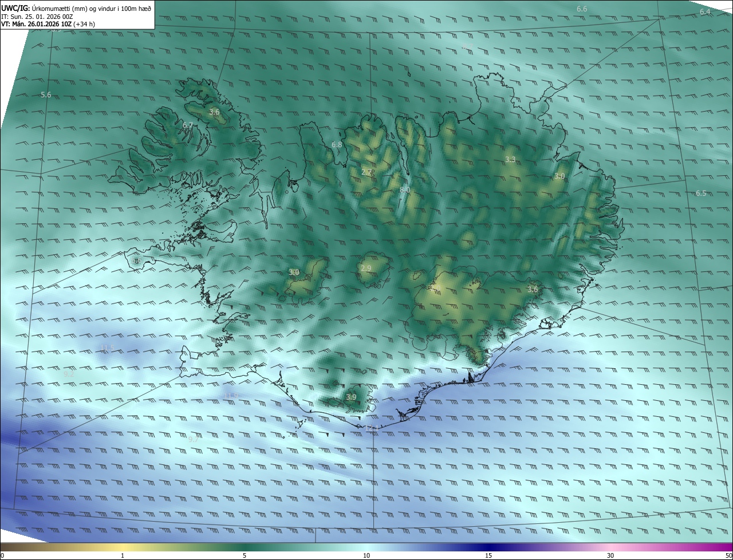The image size is (733, 560).
Task: Click the 6.8 value label
Action: (x=337, y=144)
